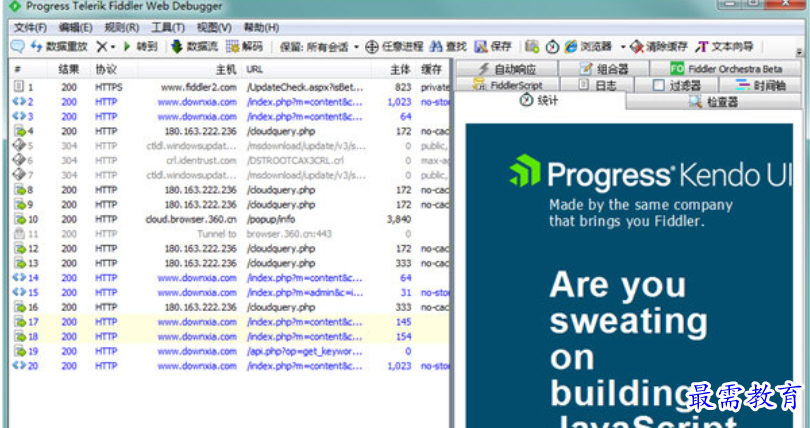Select session 13 /cloudquery.php URL
810x428 pixels.
pos(281,263)
